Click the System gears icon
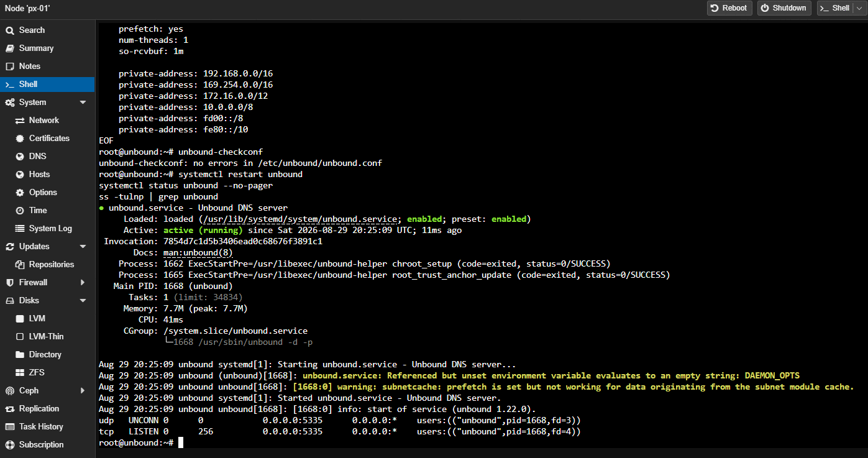 [9, 102]
